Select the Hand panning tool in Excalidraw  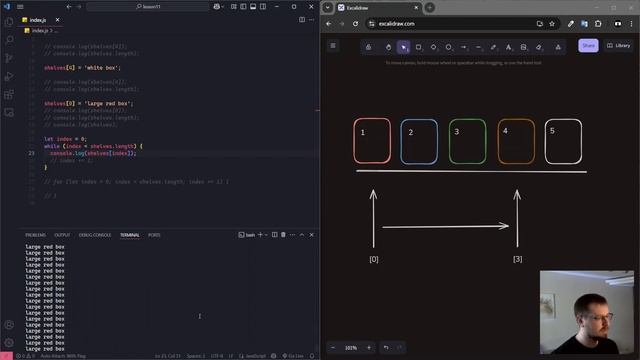[388, 47]
